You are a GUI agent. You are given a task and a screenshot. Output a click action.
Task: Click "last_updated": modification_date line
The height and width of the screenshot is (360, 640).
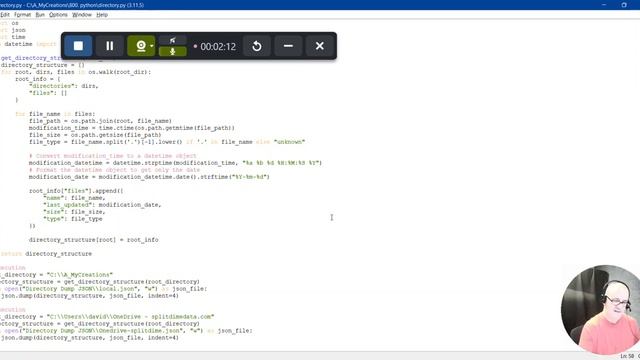pos(102,204)
